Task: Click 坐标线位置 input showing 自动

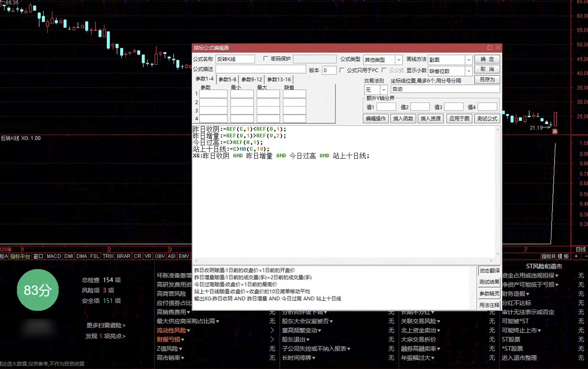Action: click(x=445, y=89)
